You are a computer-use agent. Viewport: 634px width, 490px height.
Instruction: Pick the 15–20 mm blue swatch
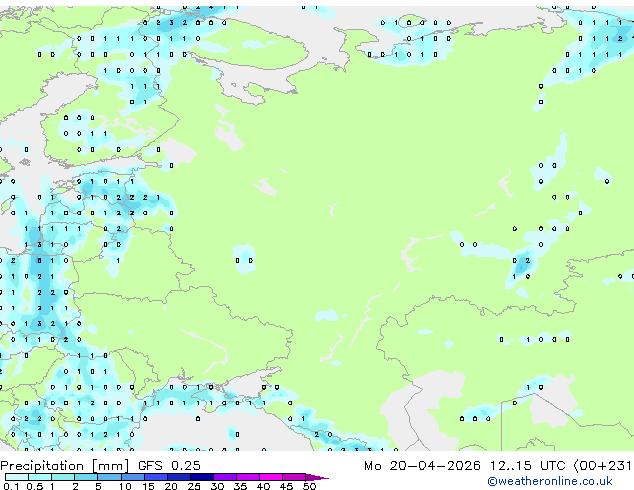(x=155, y=477)
